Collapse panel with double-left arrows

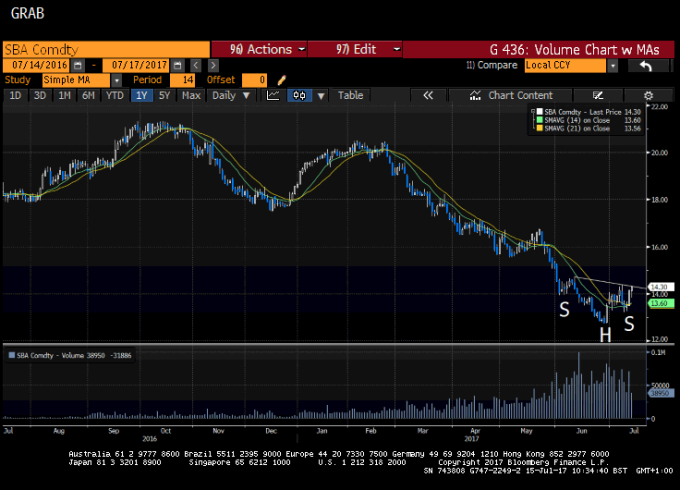(427, 96)
